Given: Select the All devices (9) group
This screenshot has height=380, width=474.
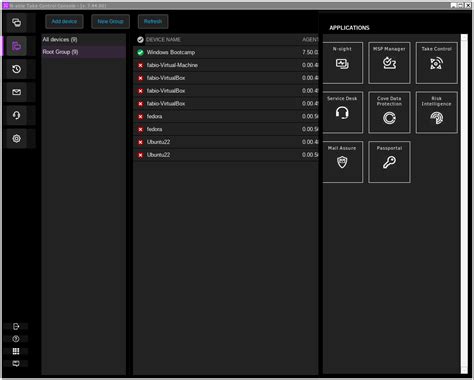Looking at the screenshot, I should pos(83,40).
